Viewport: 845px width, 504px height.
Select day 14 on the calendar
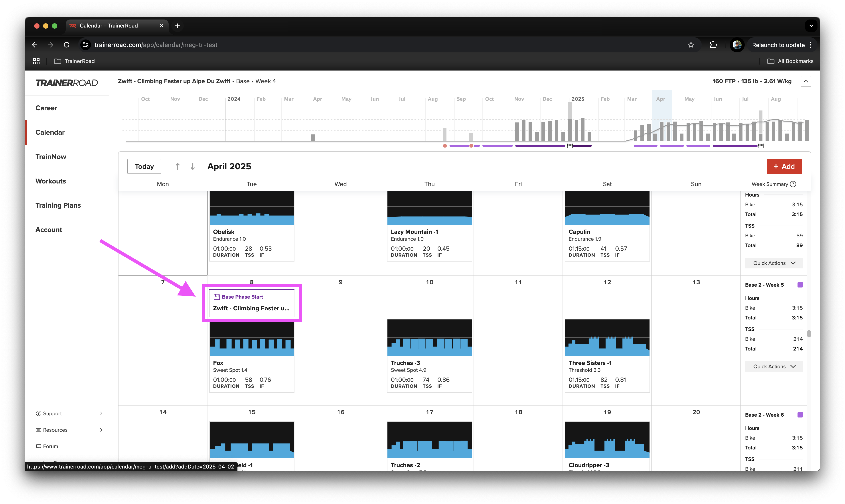tap(163, 412)
